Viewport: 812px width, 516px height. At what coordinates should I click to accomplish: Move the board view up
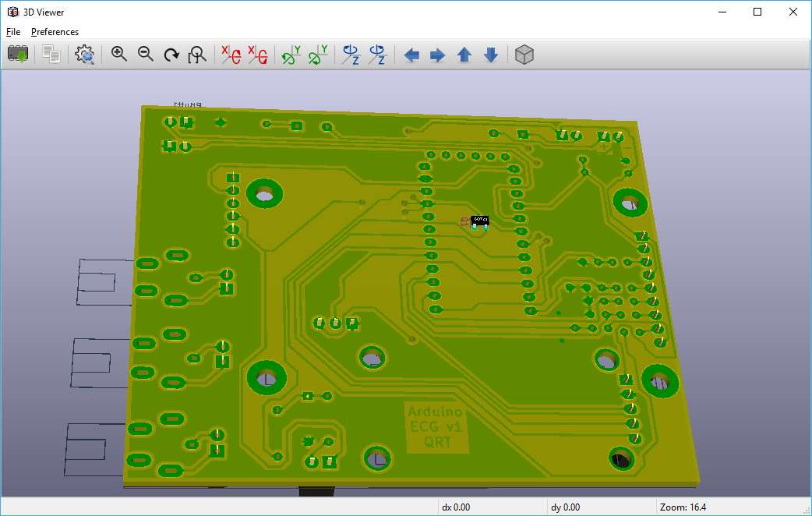(x=464, y=55)
